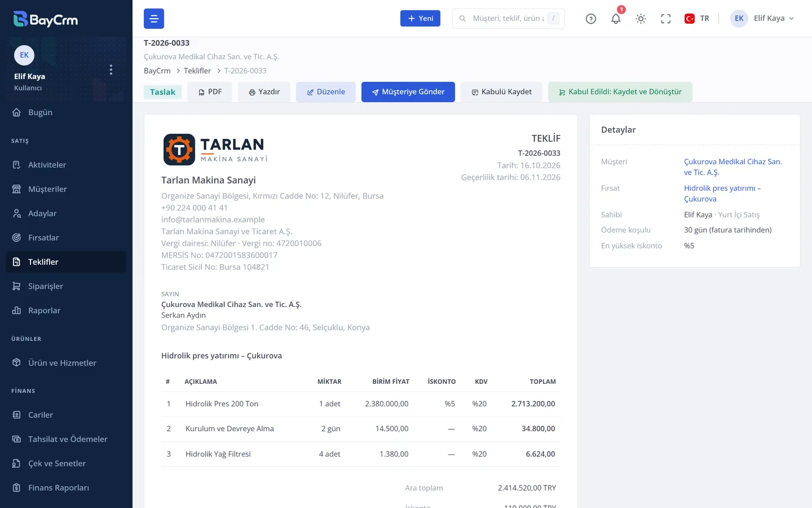Open Adaylar from the sidebar

click(x=66, y=213)
